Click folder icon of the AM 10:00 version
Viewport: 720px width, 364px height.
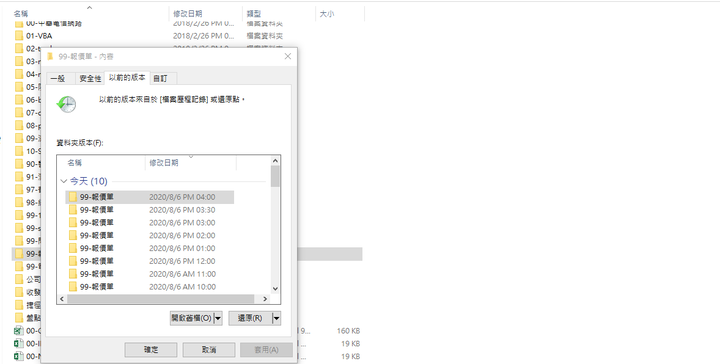click(73, 287)
